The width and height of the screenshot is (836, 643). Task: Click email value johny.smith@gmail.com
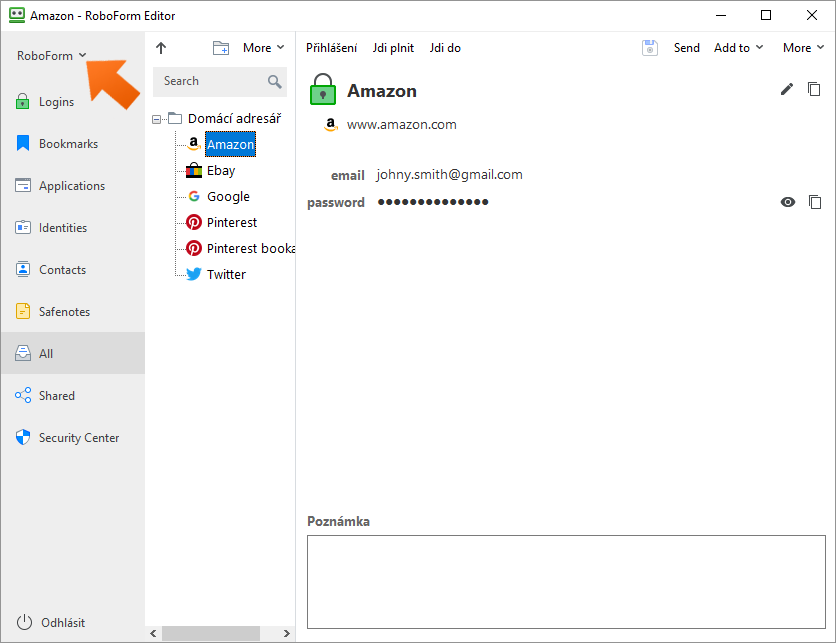(449, 175)
